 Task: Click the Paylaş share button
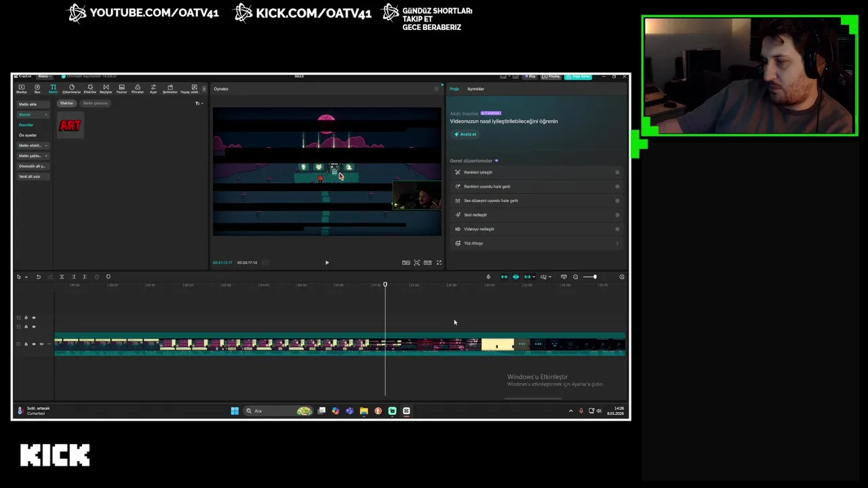click(x=551, y=77)
